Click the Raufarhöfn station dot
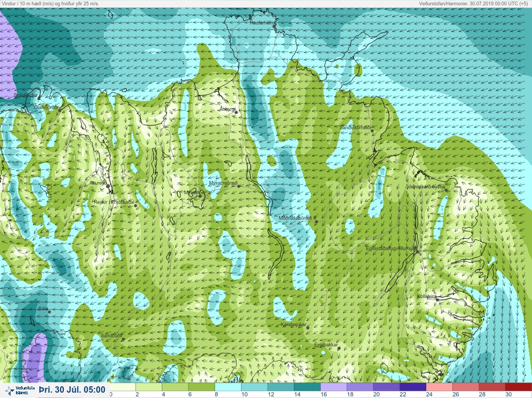The height and width of the screenshot is (398, 532). pos(274,26)
